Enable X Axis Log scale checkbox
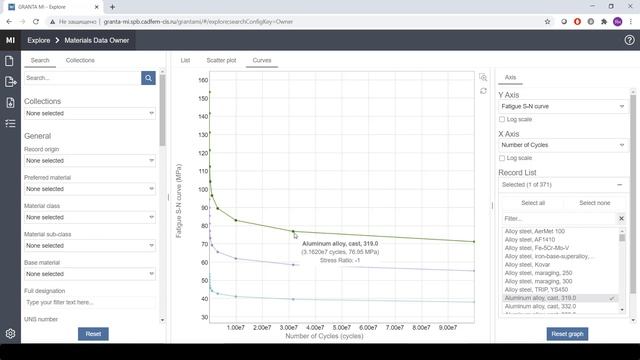This screenshot has width=640, height=360. pyautogui.click(x=502, y=158)
